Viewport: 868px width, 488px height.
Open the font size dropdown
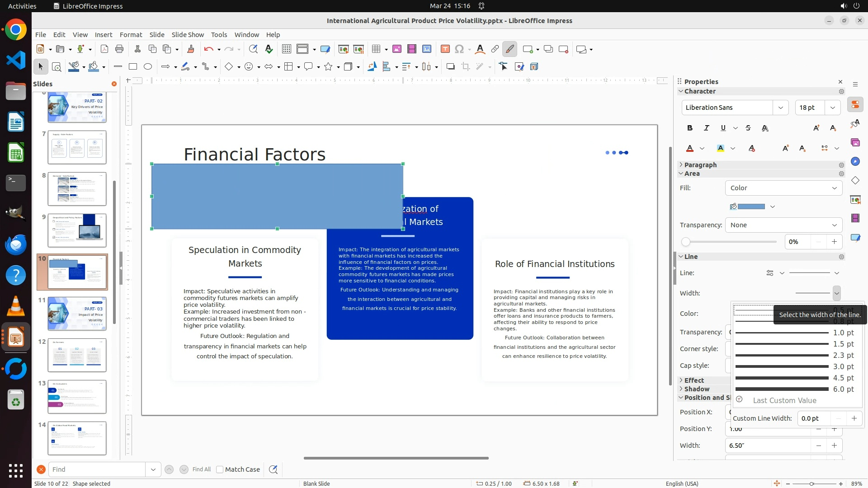click(x=833, y=108)
